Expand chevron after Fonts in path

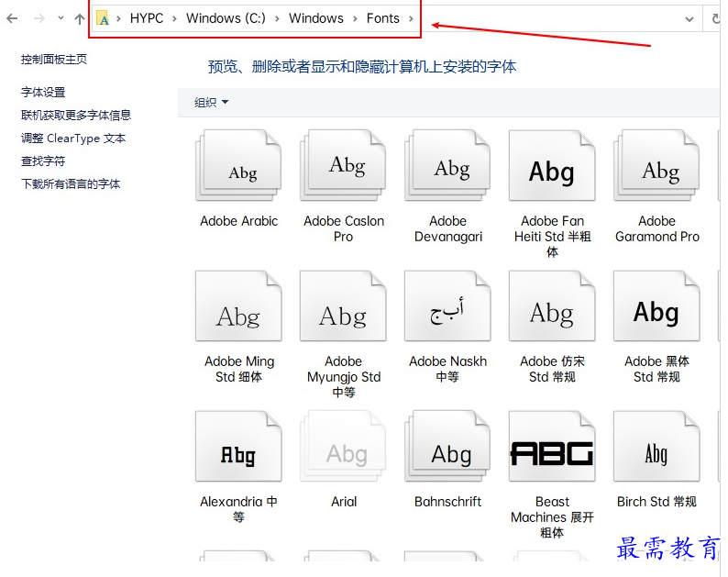coord(411,18)
